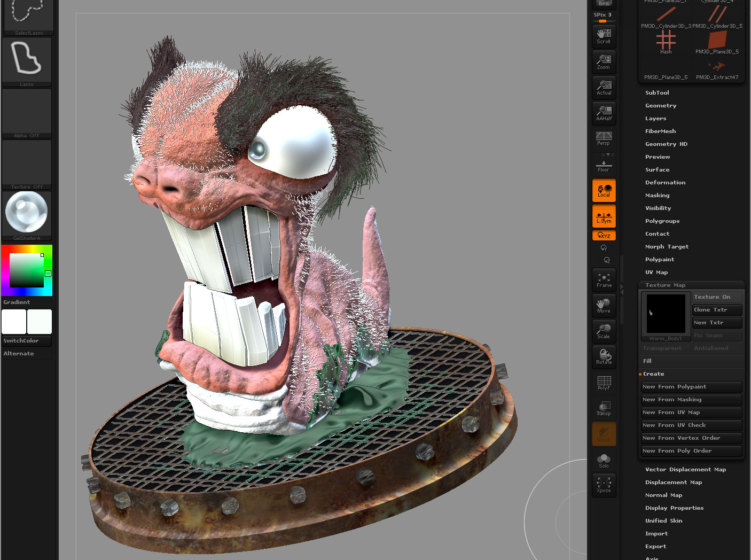Toggle Perspective view mode
The image size is (751, 560).
point(604,139)
